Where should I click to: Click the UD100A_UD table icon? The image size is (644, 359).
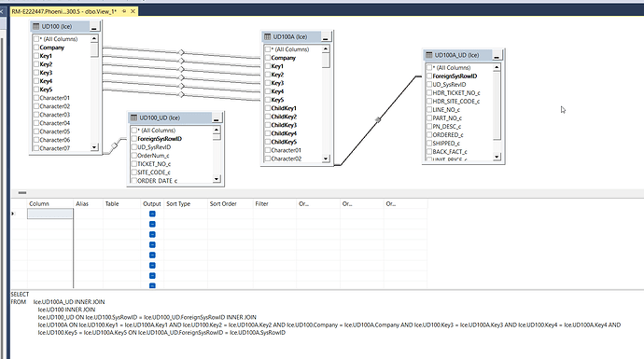(428, 55)
